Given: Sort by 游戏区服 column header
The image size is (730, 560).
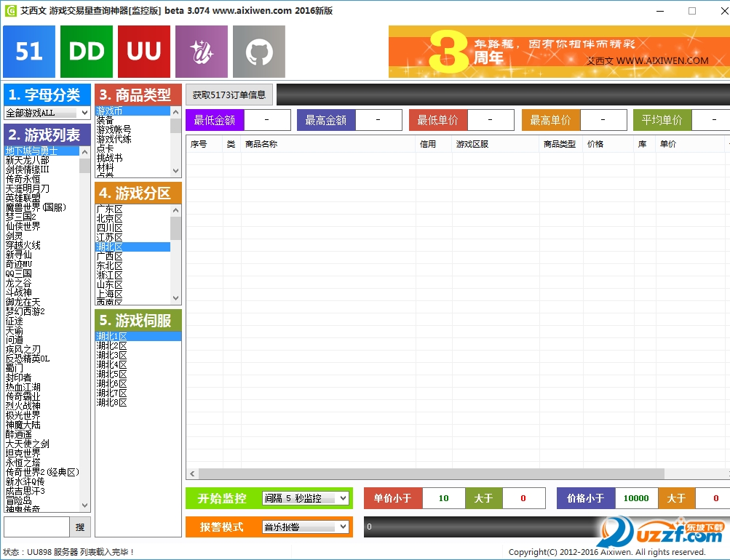Looking at the screenshot, I should click(x=496, y=144).
